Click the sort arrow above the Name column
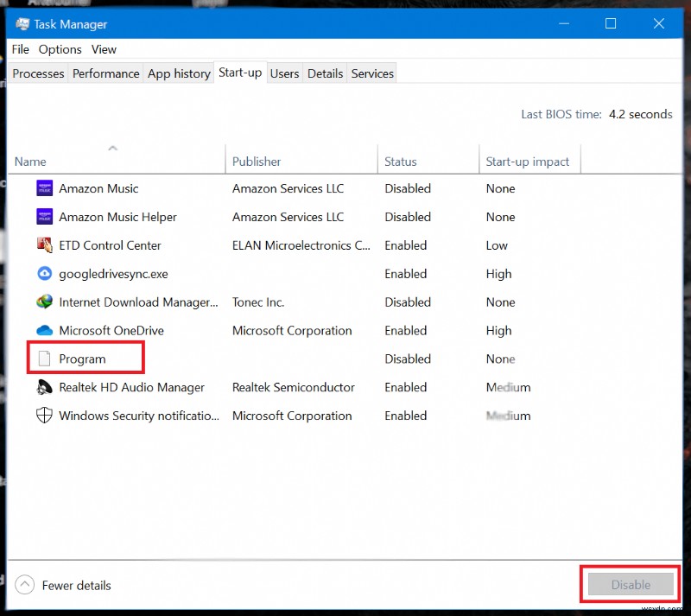 pos(112,147)
